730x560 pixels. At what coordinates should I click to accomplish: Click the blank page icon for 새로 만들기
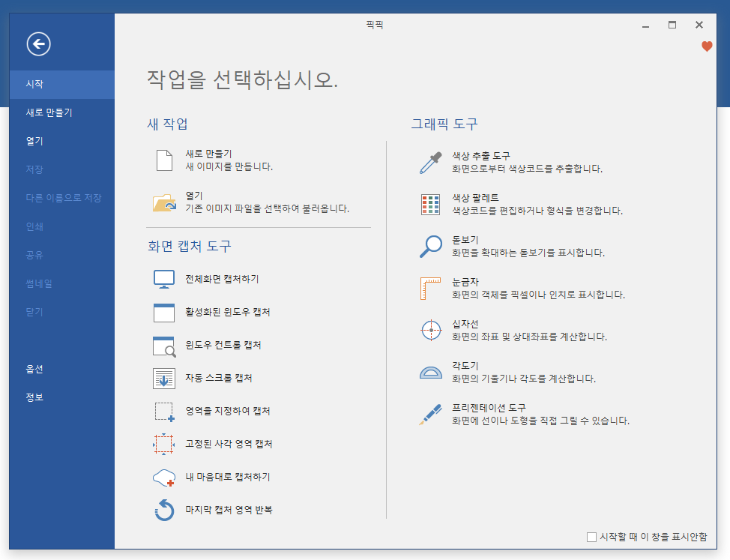pyautogui.click(x=164, y=160)
